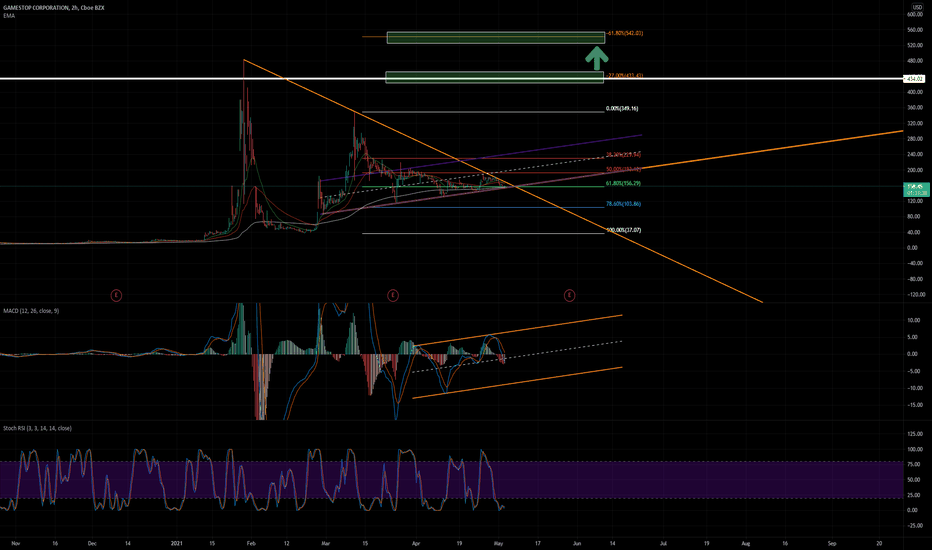Select the upper green target rectangle at 542
This screenshot has width=932, height=550.
coord(496,38)
